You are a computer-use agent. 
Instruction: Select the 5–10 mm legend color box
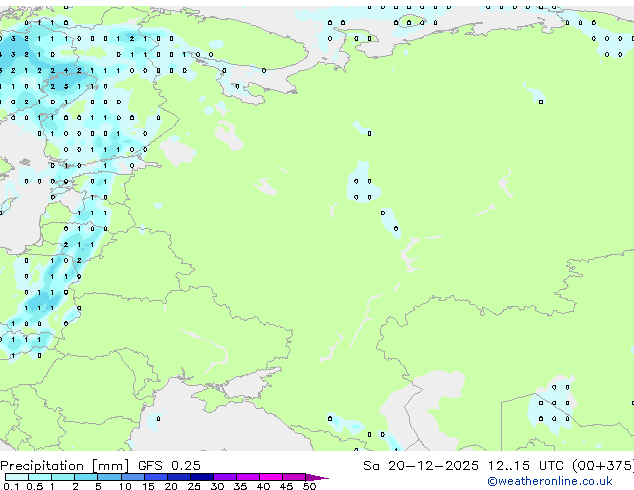point(109,477)
